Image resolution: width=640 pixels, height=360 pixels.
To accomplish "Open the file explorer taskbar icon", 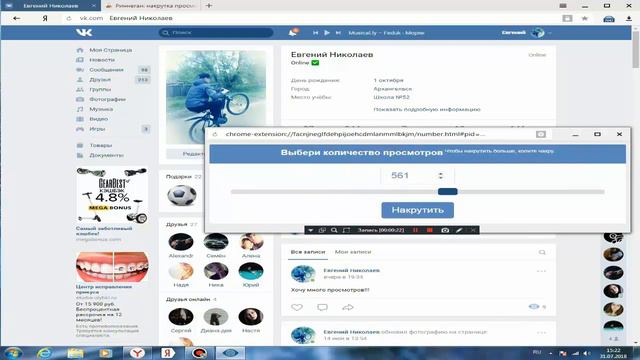I will (75, 353).
